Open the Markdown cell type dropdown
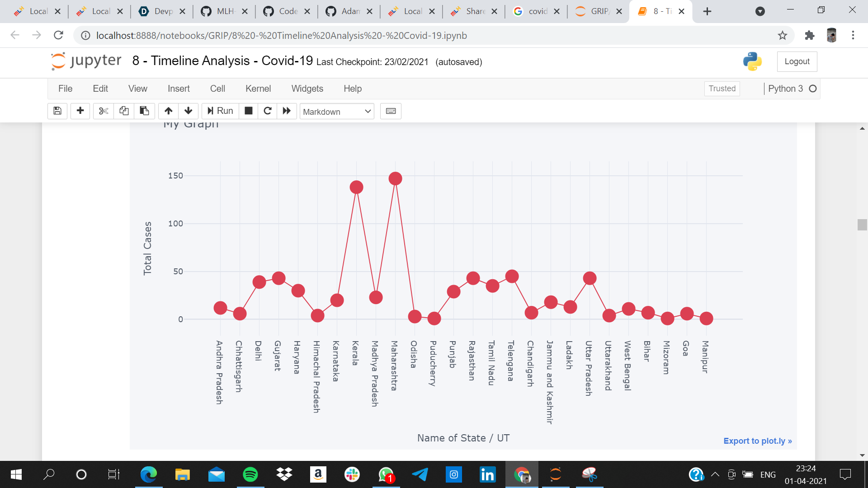This screenshot has height=488, width=868. pyautogui.click(x=337, y=112)
